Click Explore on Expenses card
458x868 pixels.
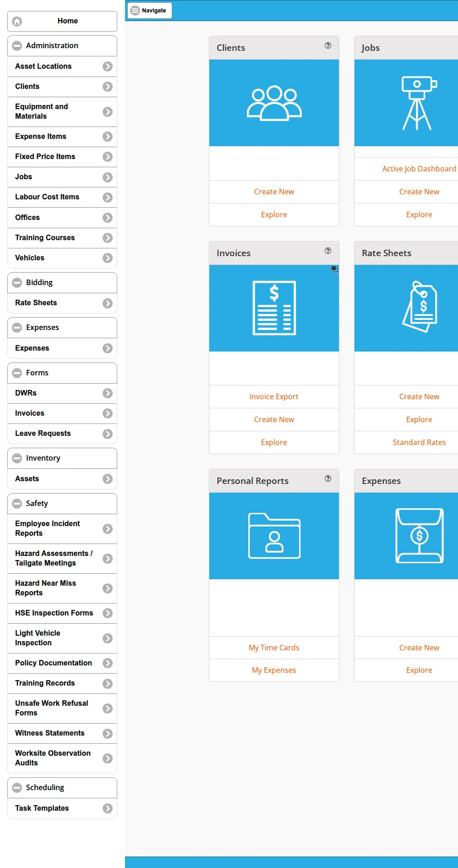click(x=419, y=670)
